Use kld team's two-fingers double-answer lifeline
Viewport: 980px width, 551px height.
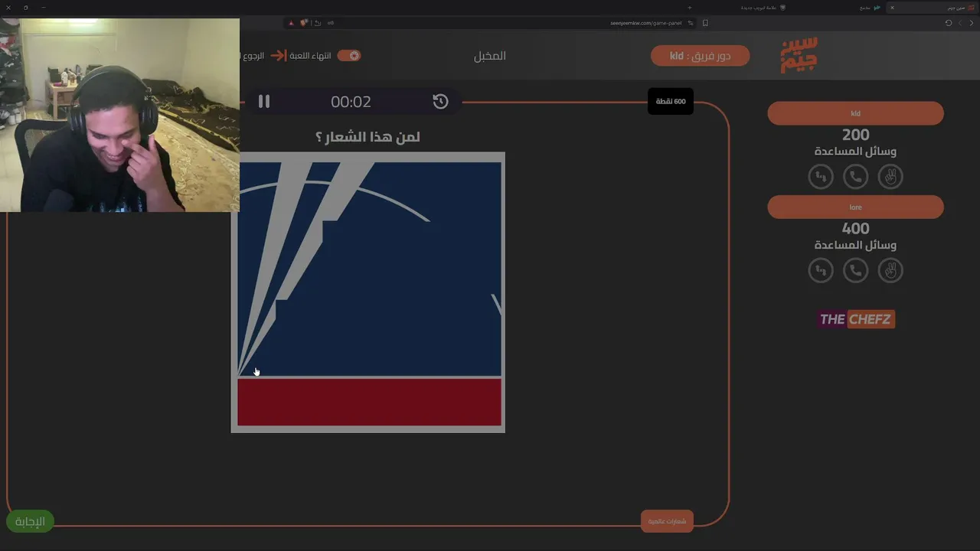click(x=890, y=177)
